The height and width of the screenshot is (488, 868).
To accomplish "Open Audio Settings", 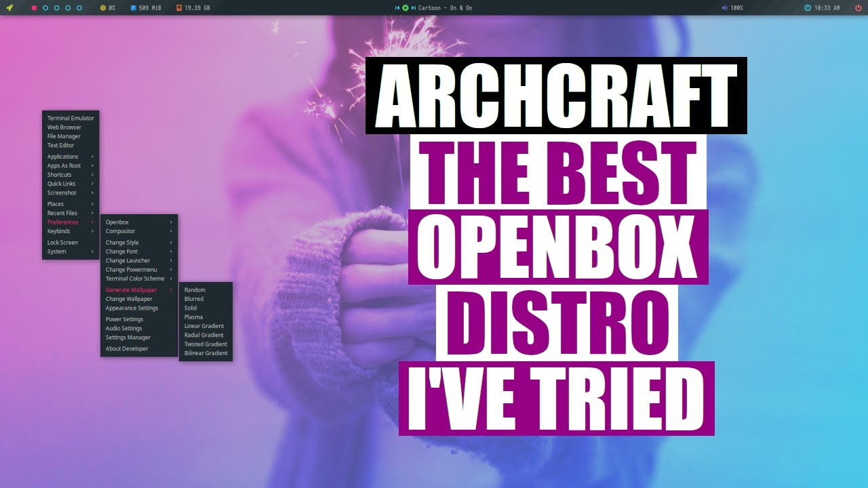I will tap(139, 328).
